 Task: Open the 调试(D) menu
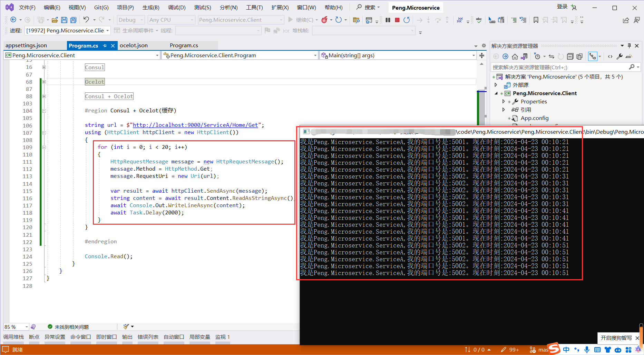point(177,8)
